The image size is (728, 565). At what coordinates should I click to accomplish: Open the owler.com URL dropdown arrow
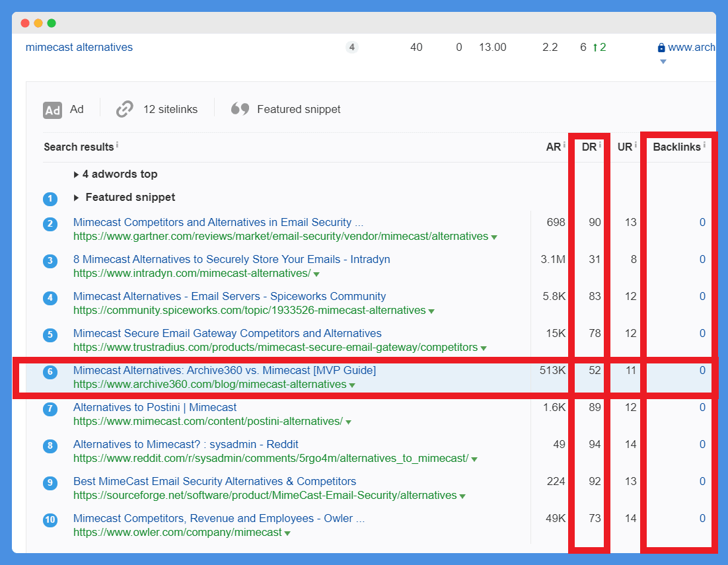click(287, 533)
